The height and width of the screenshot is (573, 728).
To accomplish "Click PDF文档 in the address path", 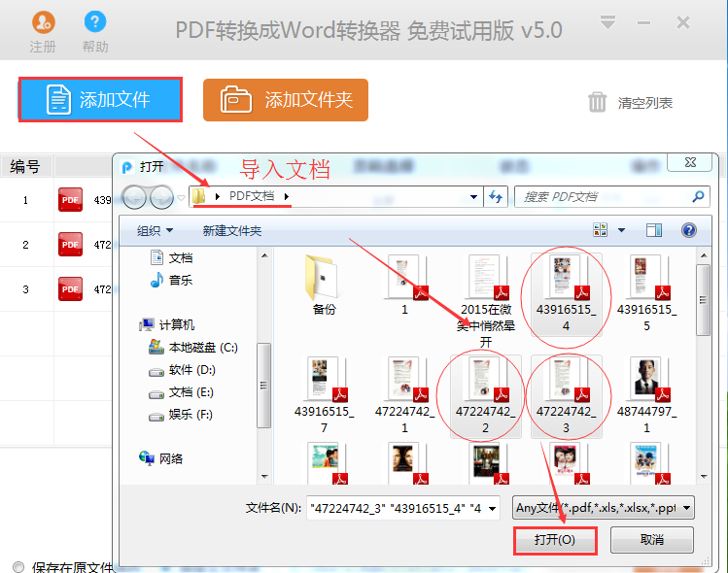I will point(251,196).
